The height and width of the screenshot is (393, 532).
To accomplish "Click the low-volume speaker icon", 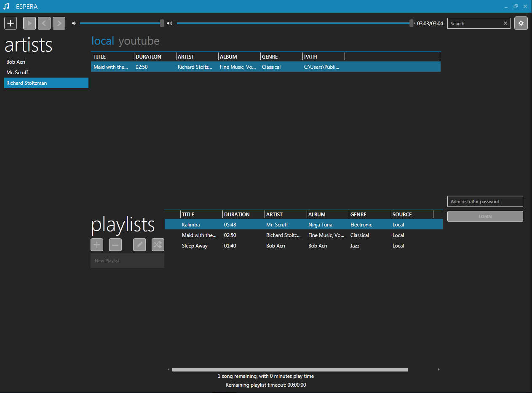I will [74, 24].
